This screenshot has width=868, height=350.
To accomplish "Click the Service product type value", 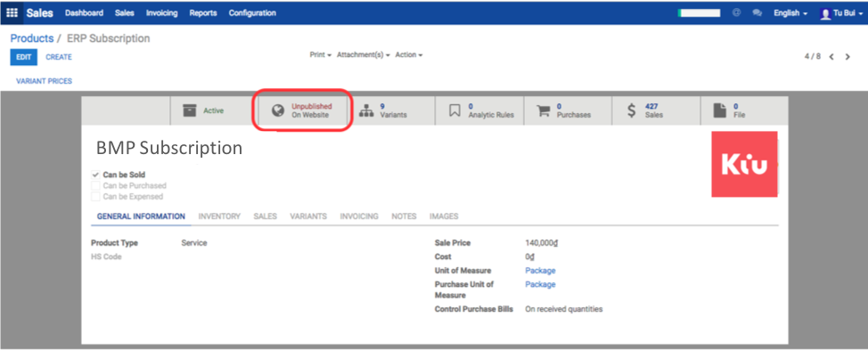I will 194,243.
